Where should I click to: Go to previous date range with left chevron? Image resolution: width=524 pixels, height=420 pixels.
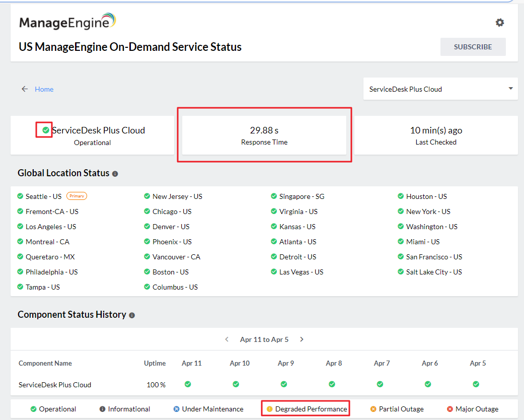[227, 339]
